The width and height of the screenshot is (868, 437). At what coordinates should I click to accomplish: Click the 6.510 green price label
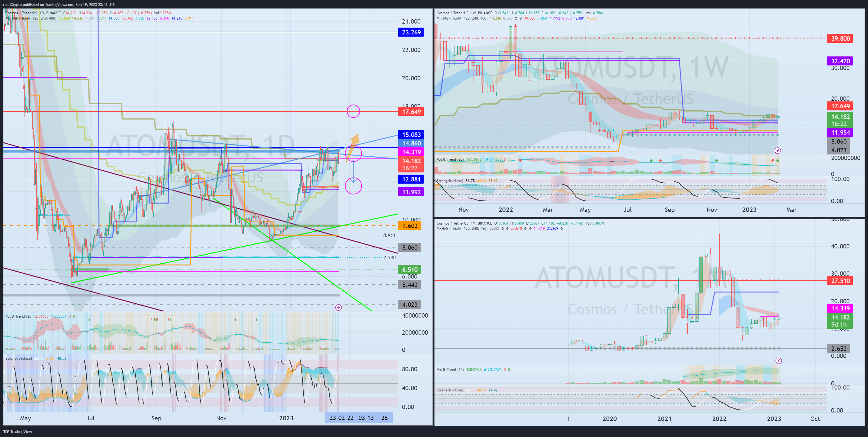(409, 269)
